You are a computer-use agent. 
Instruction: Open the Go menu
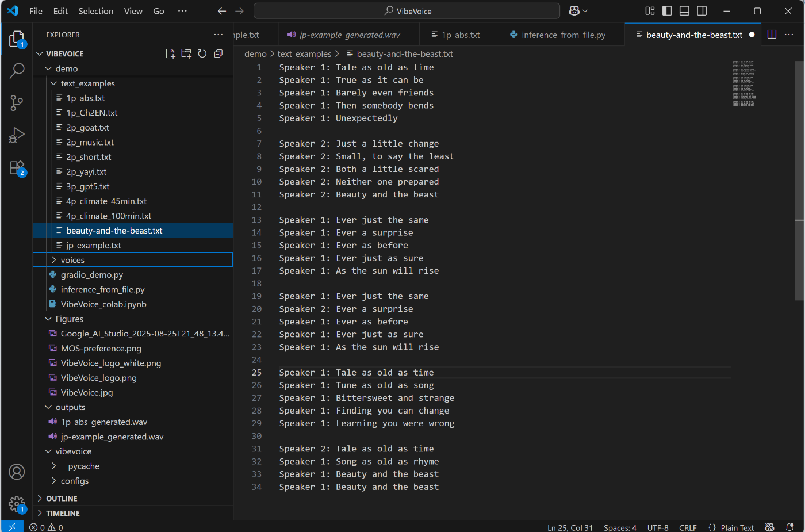(159, 11)
